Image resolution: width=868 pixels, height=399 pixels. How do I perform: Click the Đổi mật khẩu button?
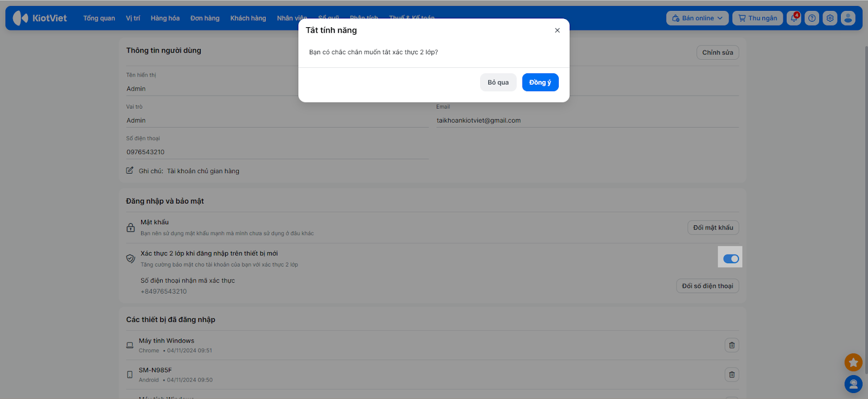pos(713,227)
